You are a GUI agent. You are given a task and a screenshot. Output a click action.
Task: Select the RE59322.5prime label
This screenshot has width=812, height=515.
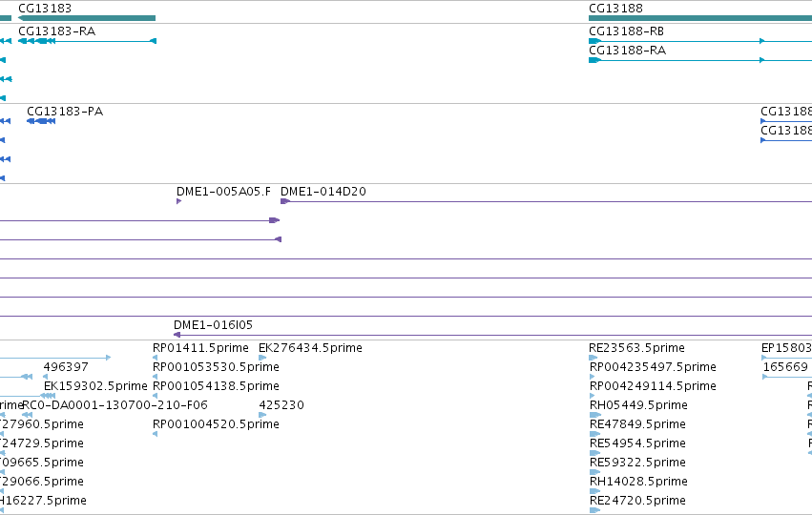pos(638,463)
